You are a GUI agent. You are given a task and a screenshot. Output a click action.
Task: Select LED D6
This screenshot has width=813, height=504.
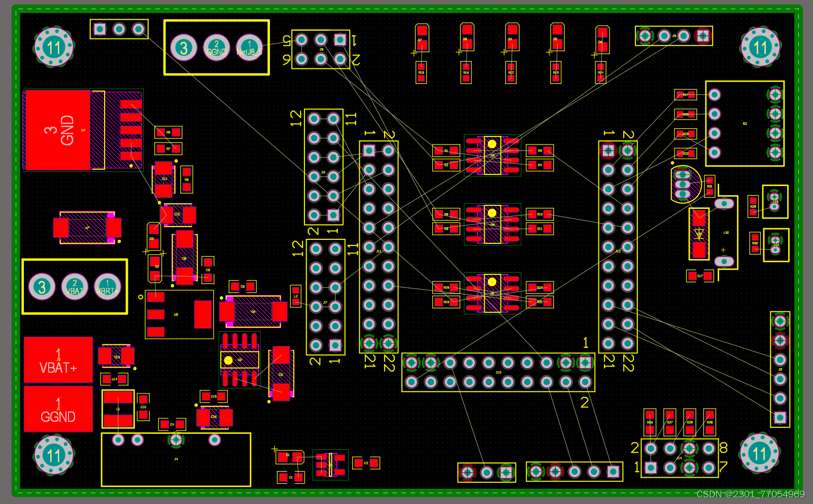point(602,40)
